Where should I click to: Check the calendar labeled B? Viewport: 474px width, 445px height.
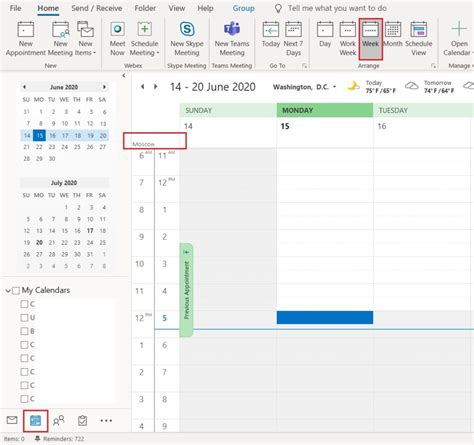pyautogui.click(x=24, y=331)
